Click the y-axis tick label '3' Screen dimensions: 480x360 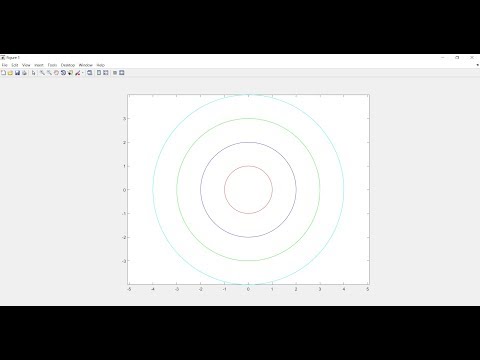[x=125, y=118]
